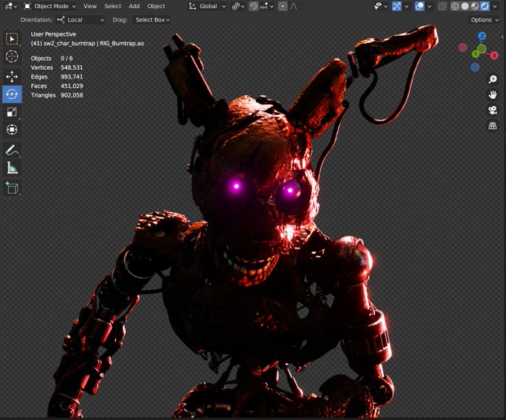
Task: Click the zoom magnifier viewport icon
Action: 493,80
